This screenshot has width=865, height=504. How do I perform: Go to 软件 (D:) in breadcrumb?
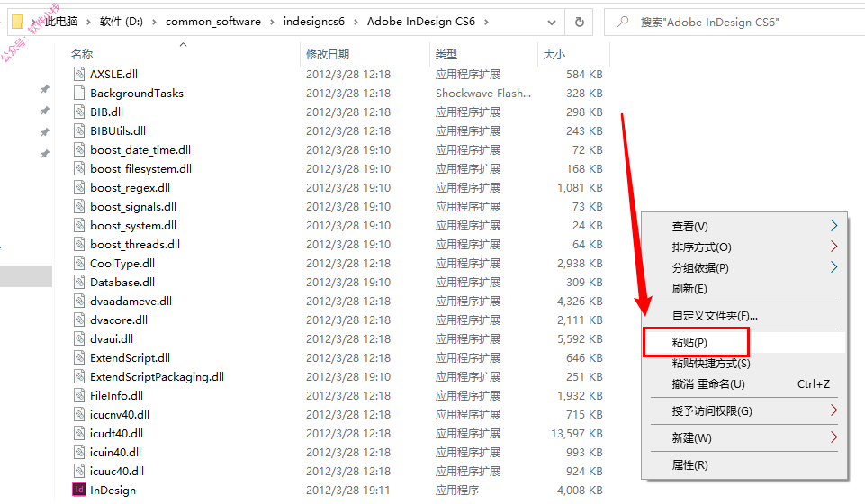(121, 22)
